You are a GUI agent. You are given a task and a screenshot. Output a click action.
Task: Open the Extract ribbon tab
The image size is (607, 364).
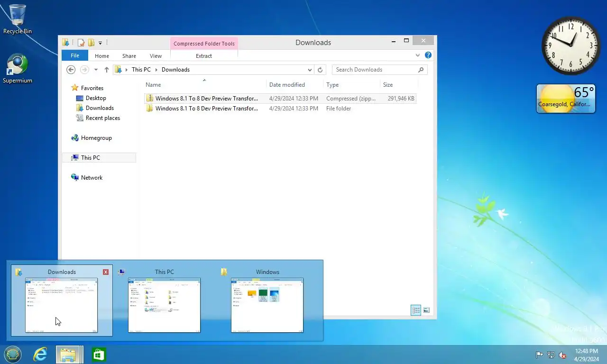pos(204,56)
